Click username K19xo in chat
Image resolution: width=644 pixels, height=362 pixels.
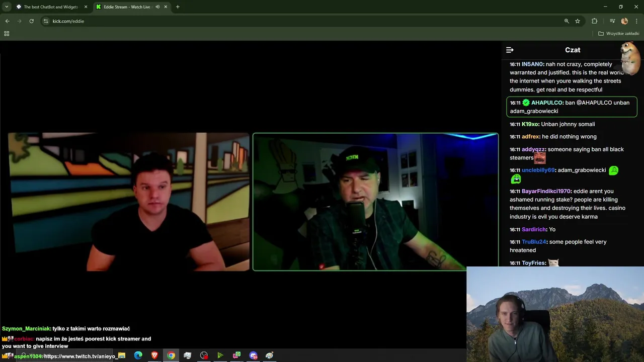530,124
